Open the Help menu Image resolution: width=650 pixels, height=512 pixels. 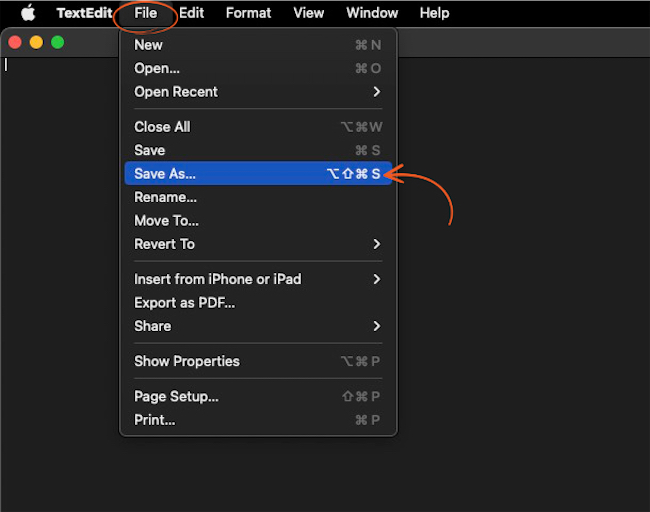pos(434,13)
